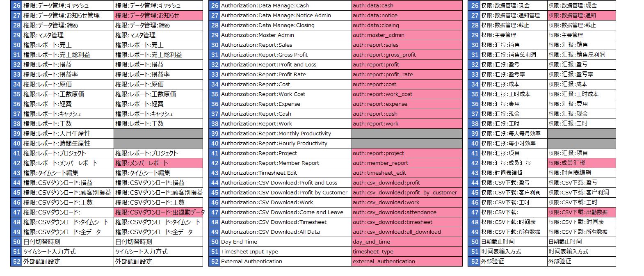This screenshot has width=644, height=276.
Task: Select the cell "Authorization:Report:Profit and Loss"
Action: pos(285,65)
